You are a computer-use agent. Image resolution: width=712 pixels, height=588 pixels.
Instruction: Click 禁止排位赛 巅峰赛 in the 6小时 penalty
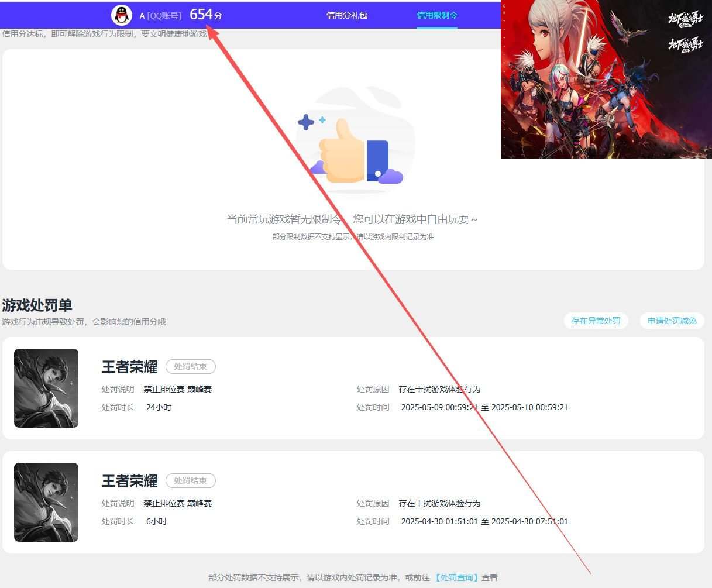tap(177, 503)
